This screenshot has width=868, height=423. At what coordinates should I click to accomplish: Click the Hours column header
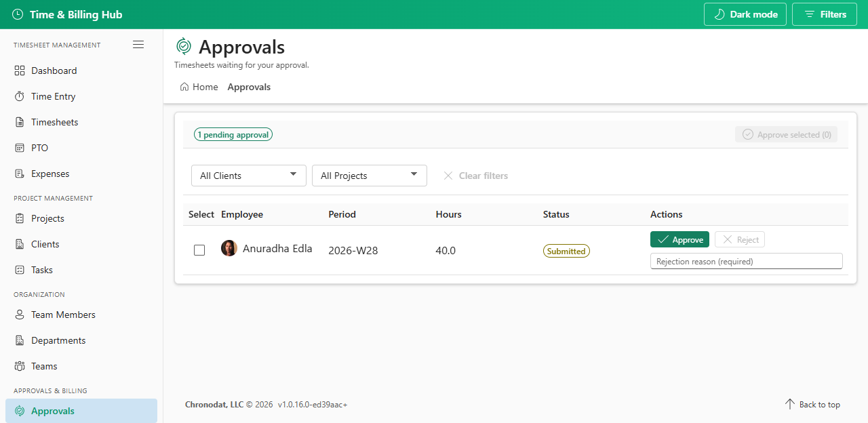pyautogui.click(x=449, y=214)
